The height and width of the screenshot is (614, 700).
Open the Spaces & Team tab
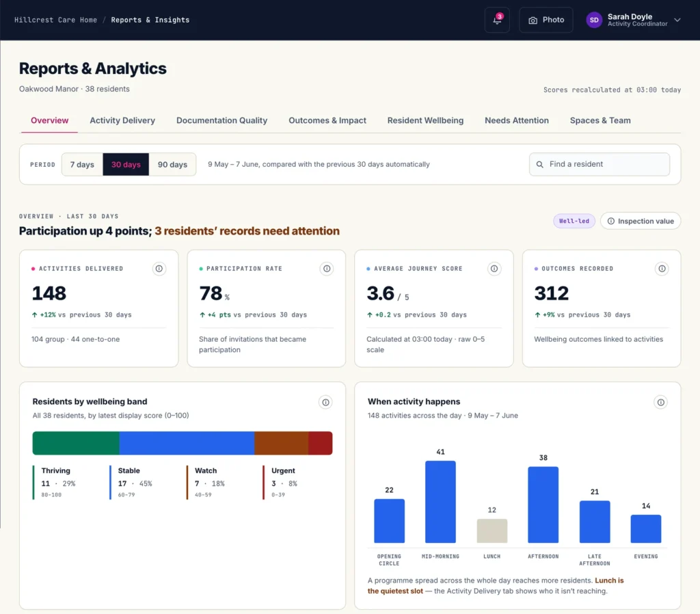point(600,120)
